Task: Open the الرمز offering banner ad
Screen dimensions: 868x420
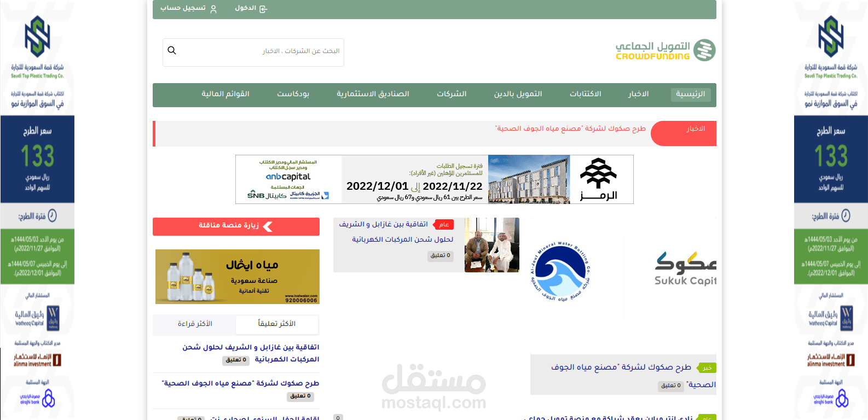Action: [x=435, y=179]
